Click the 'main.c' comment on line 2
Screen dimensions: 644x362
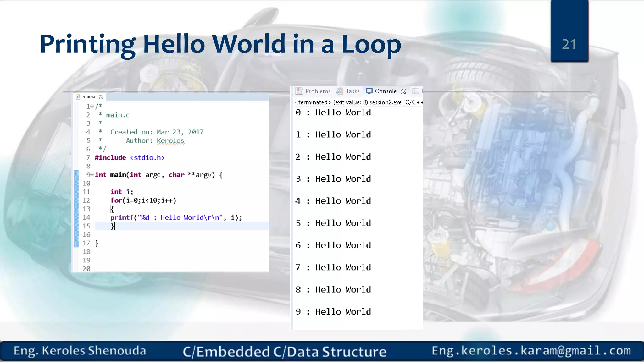(118, 115)
